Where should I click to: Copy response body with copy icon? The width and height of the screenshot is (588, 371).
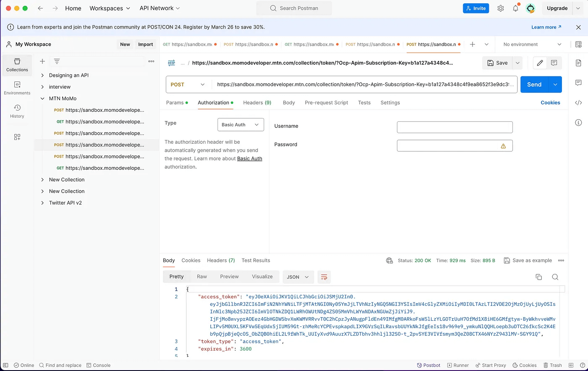pyautogui.click(x=538, y=277)
